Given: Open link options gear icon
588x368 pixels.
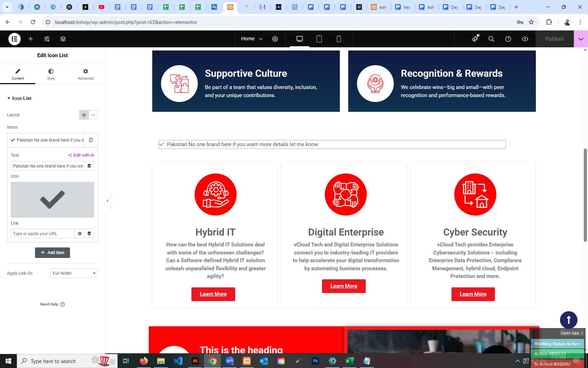Looking at the screenshot, I should 80,234.
